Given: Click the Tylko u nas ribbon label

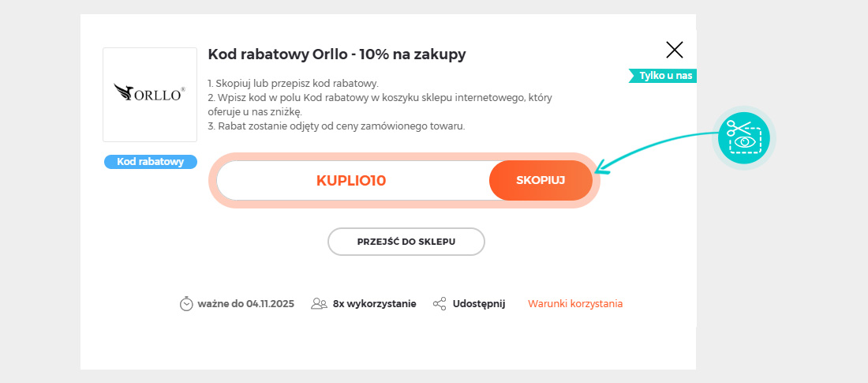Looking at the screenshot, I should click(664, 76).
